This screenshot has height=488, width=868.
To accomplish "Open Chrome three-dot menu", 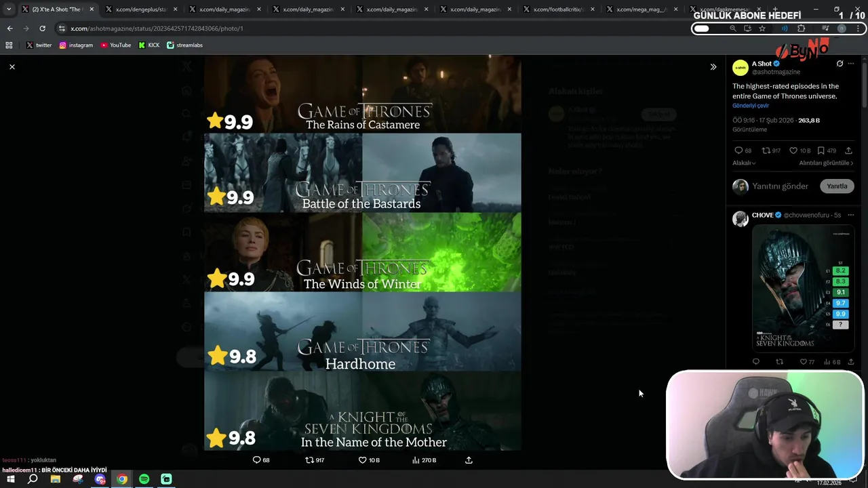I will tap(859, 28).
